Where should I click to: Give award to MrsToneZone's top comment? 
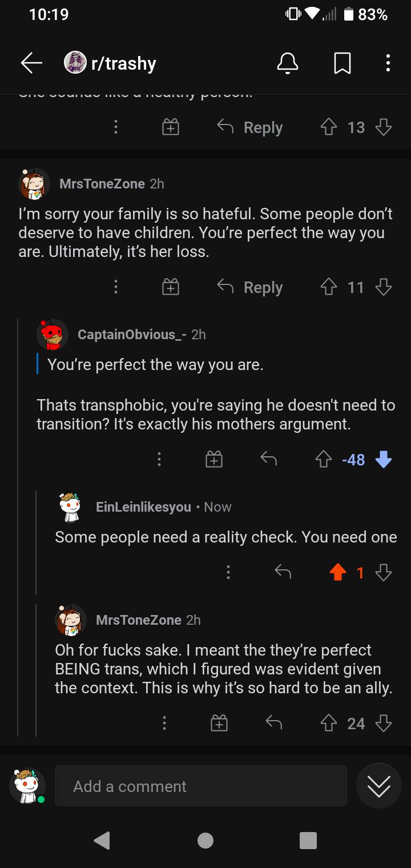(x=171, y=287)
